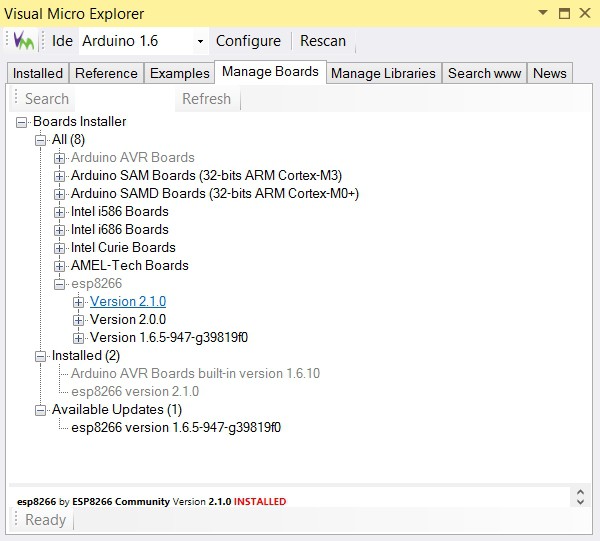Screen dimensions: 600x541
Task: Select Version 1.6.5-947-g39819f0 item
Action: pos(169,337)
